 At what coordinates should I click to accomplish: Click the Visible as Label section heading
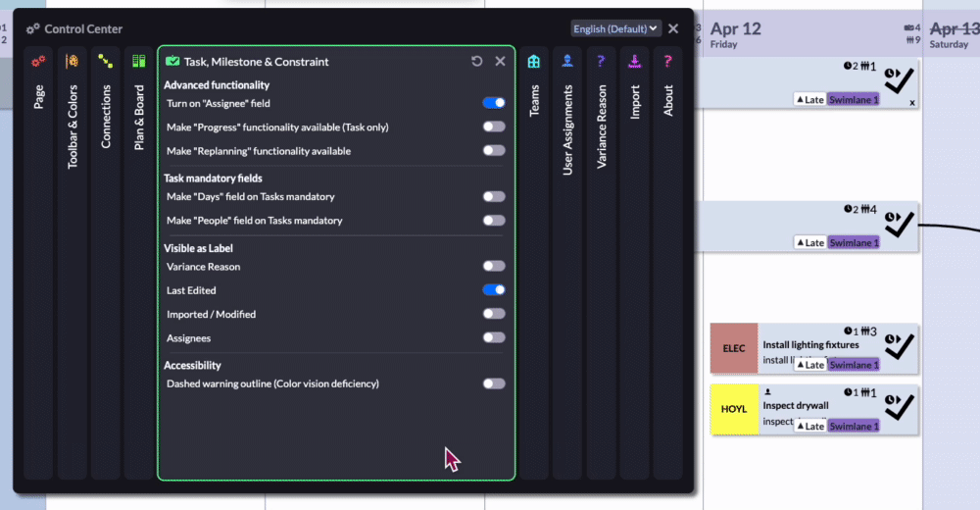198,248
